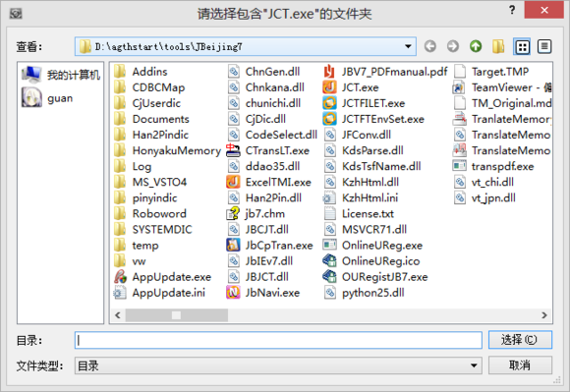Select CTransLT.exe icon
This screenshot has width=570, height=392.
[x=233, y=150]
